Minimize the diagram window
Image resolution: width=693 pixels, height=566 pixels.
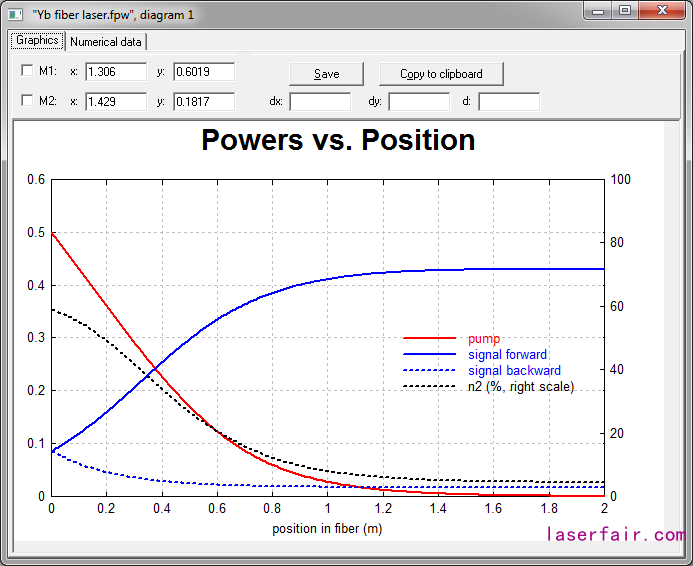[600, 10]
